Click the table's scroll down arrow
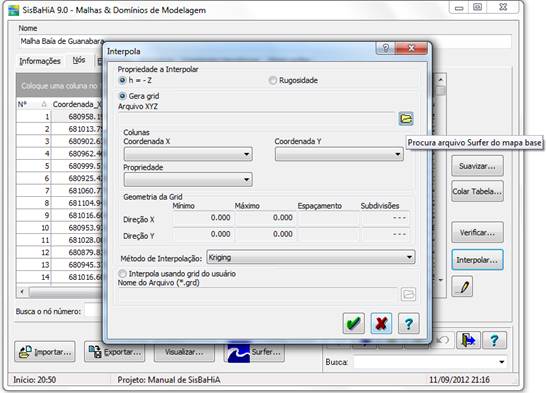 [x=440, y=280]
